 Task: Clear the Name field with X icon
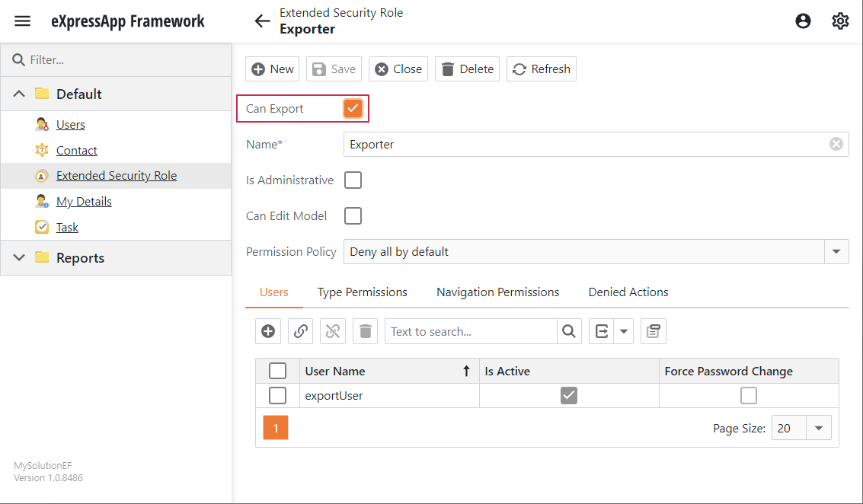tap(836, 144)
